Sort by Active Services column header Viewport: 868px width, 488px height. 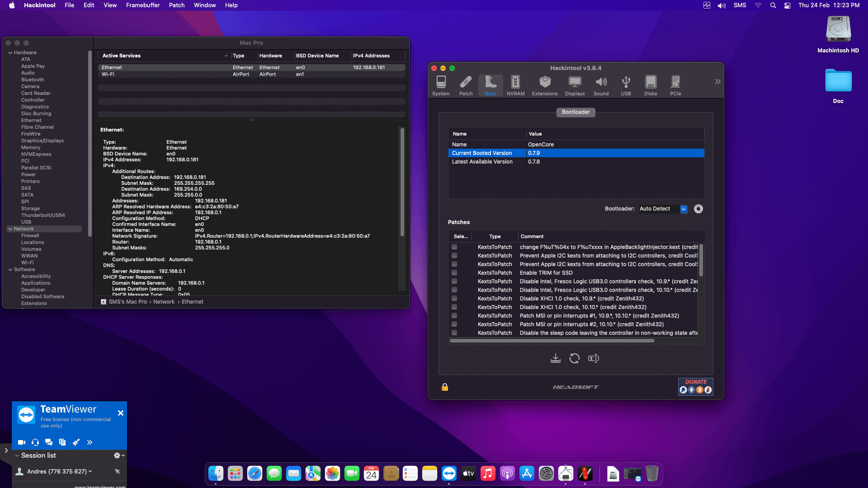pyautogui.click(x=165, y=56)
